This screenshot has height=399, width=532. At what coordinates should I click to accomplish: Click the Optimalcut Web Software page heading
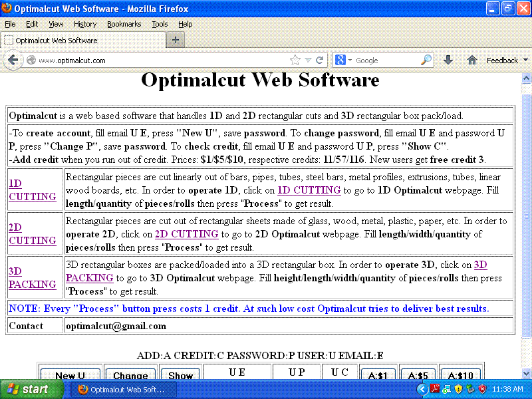point(260,80)
